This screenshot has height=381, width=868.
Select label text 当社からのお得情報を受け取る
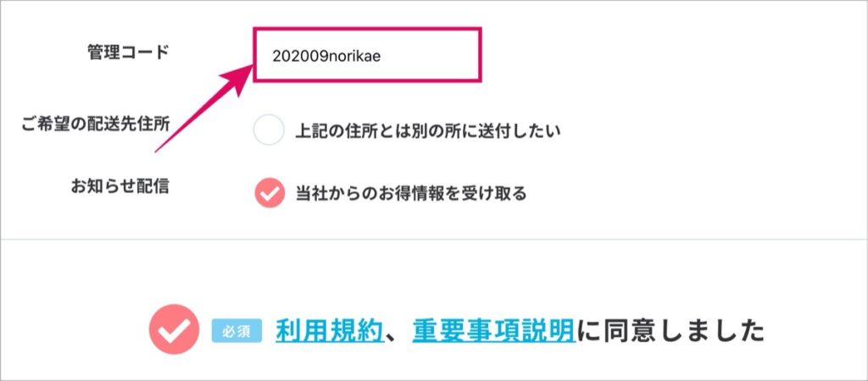click(411, 194)
